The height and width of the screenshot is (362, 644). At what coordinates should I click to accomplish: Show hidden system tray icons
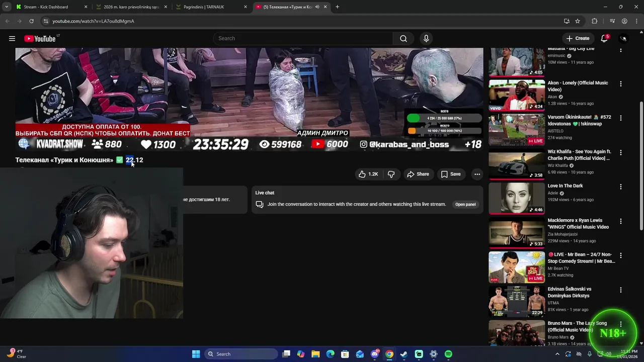click(557, 354)
